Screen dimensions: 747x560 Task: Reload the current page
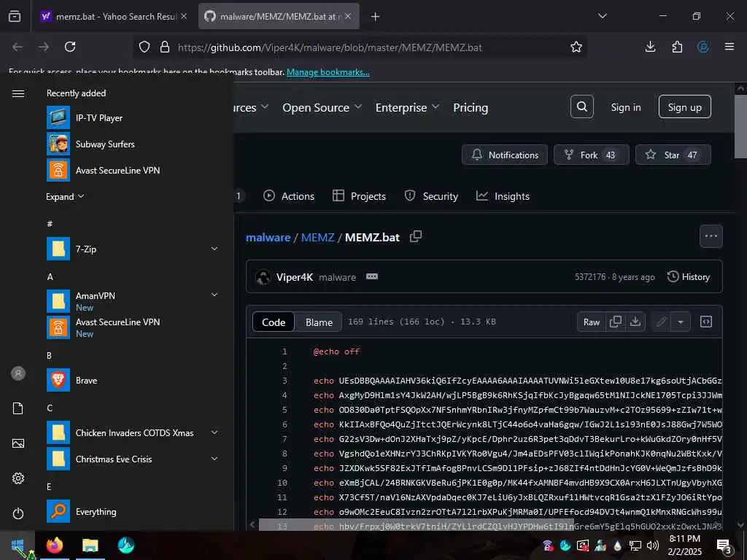click(x=70, y=47)
